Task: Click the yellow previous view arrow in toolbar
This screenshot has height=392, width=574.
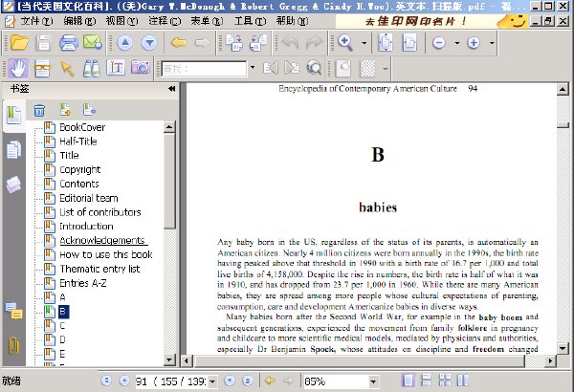Action: point(179,43)
